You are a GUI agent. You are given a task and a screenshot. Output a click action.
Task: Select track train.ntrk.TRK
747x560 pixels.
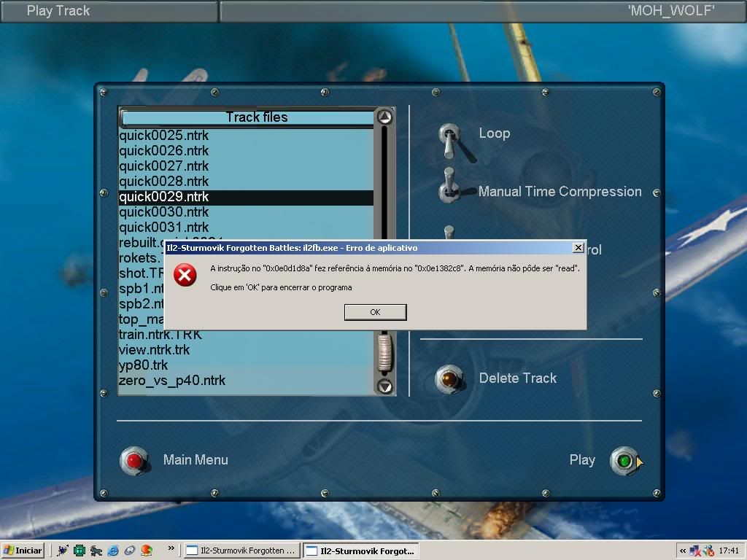(246, 335)
